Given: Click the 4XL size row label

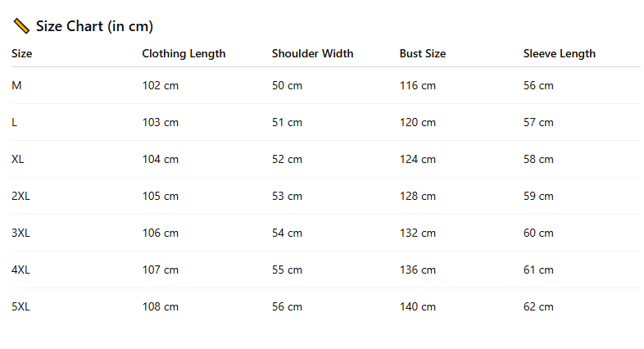Looking at the screenshot, I should point(20,270).
